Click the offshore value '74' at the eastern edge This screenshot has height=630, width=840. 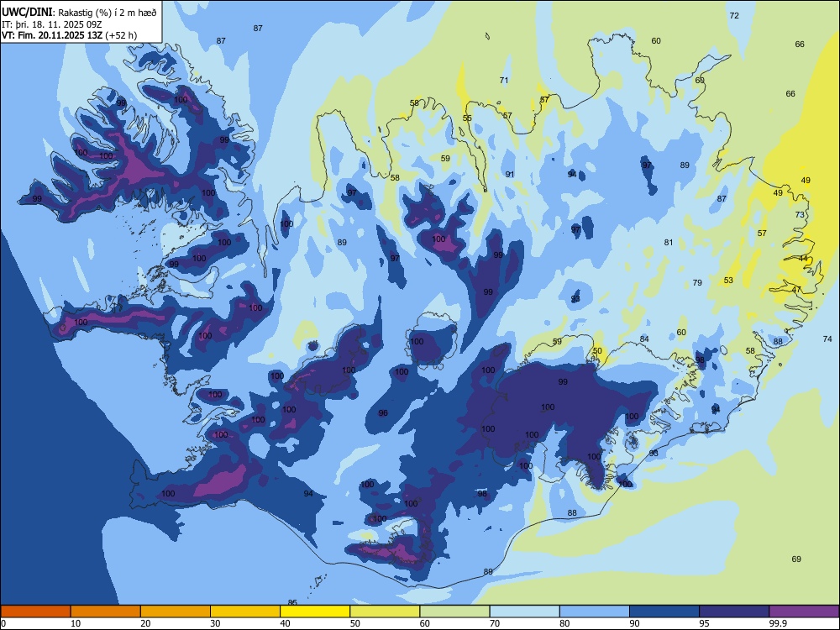click(x=827, y=339)
